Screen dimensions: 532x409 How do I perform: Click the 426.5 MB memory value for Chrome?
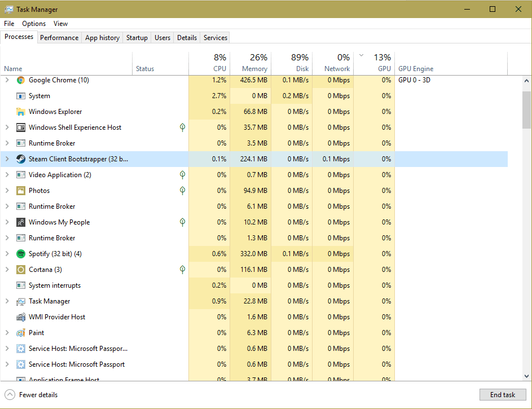point(253,80)
